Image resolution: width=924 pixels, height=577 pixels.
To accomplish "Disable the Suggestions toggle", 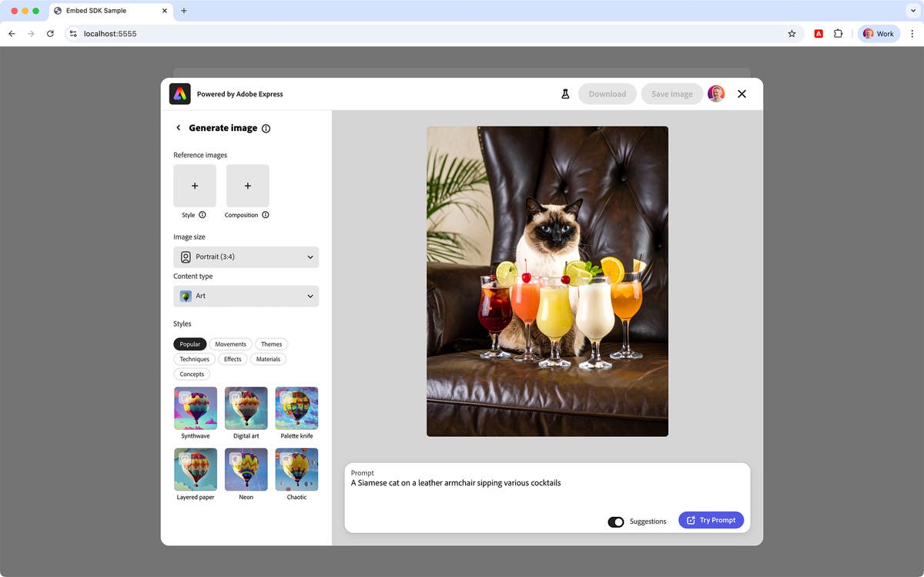I will pos(615,522).
